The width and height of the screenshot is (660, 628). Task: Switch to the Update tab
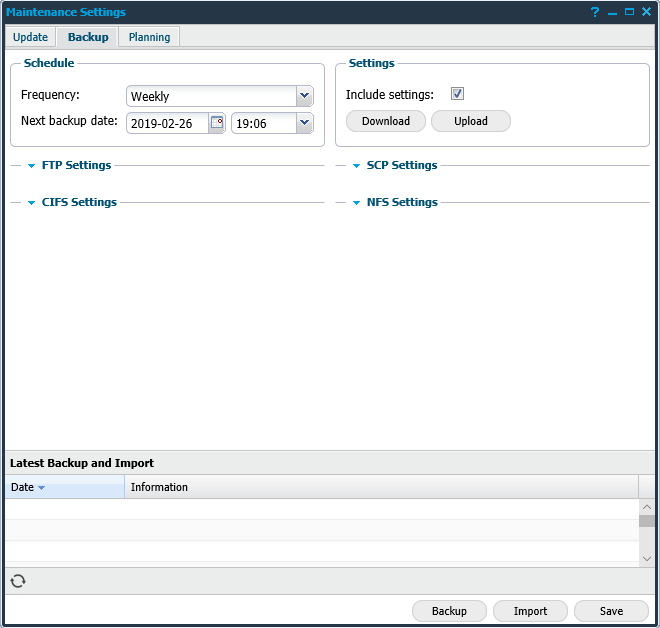point(30,37)
